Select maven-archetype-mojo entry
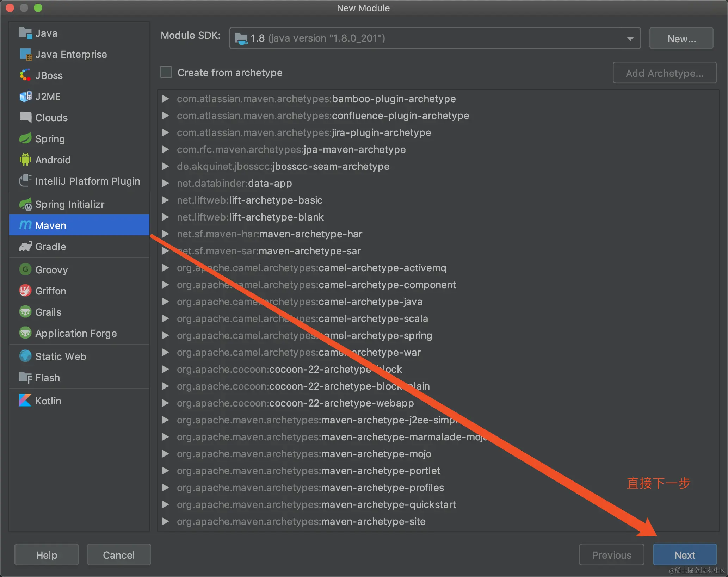This screenshot has width=728, height=577. click(x=304, y=454)
